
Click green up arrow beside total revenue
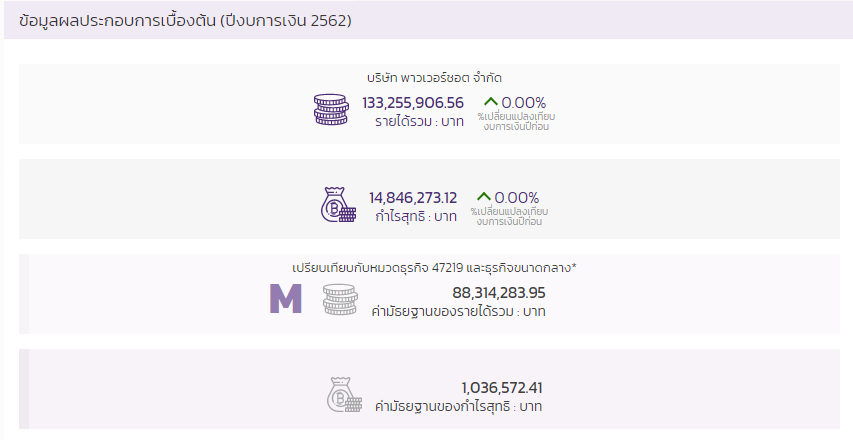point(490,102)
